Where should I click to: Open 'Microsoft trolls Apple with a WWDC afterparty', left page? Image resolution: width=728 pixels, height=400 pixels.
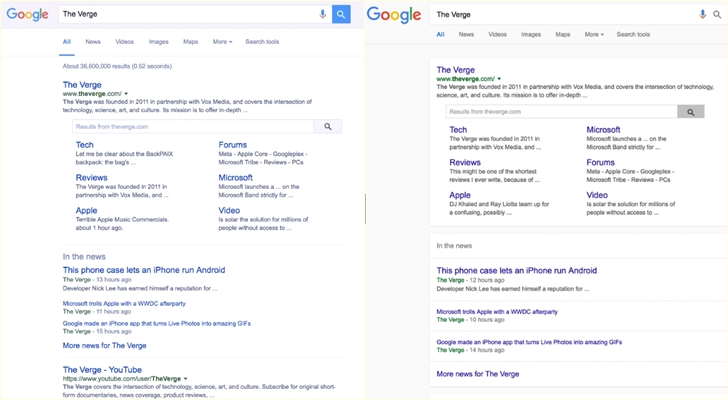[124, 303]
